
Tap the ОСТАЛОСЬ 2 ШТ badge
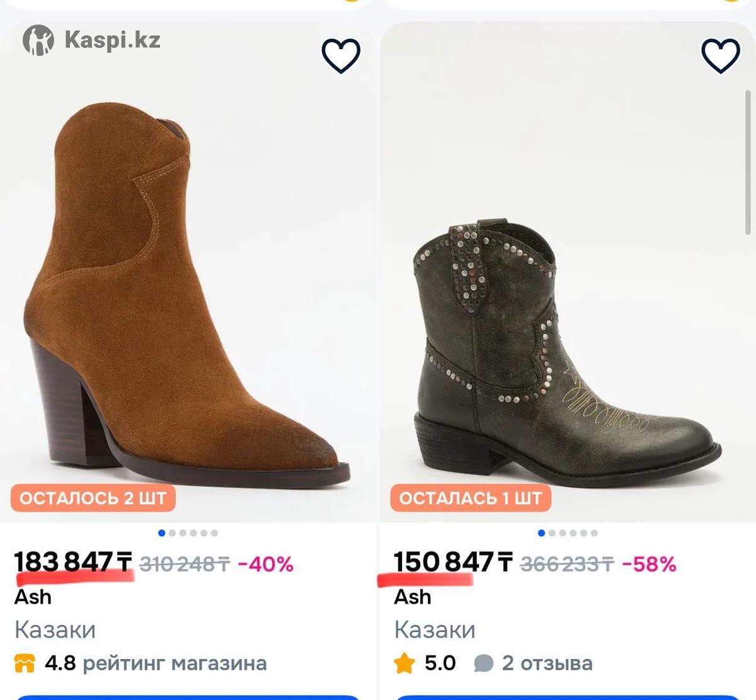pos(93,498)
